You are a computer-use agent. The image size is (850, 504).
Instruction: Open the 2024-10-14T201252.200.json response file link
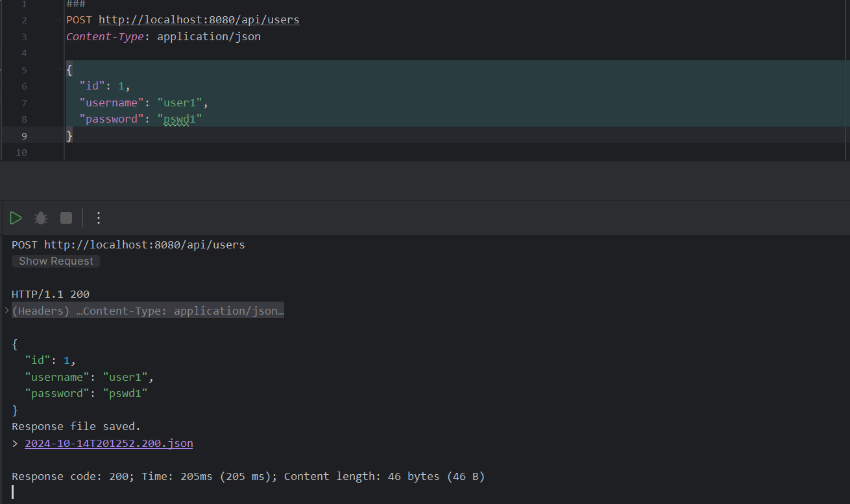(109, 444)
